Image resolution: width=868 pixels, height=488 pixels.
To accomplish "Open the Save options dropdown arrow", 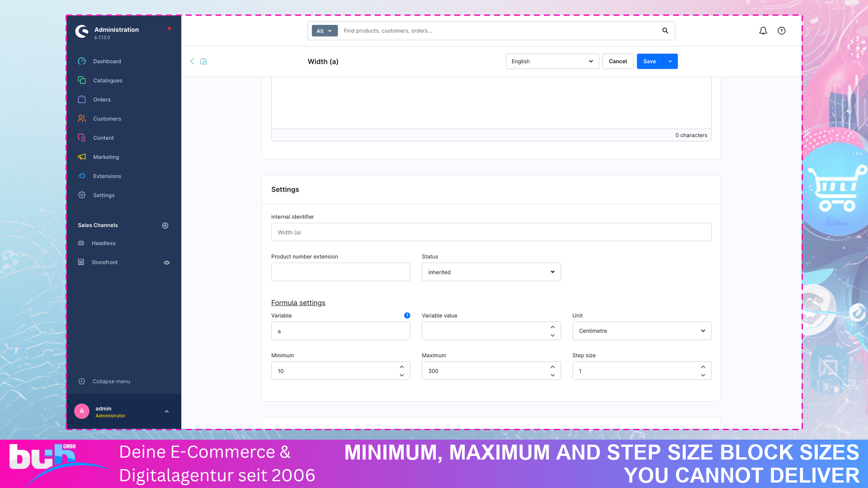I will [670, 61].
